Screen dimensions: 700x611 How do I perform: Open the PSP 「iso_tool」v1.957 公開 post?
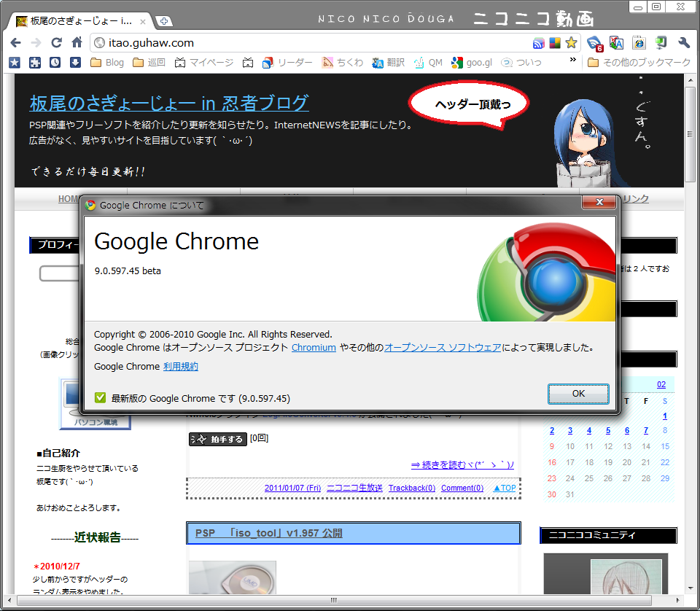[x=269, y=533]
